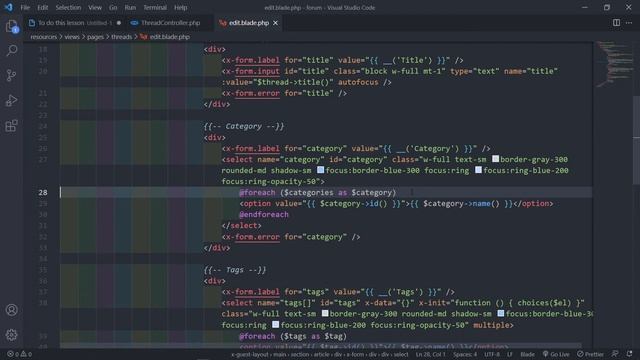Open the Search view in activity bar
Viewport: 640px width, 360px height.
click(12, 50)
